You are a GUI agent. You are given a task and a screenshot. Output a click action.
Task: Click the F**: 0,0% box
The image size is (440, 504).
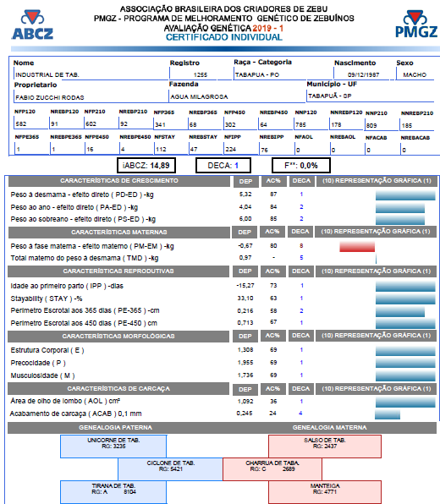pyautogui.click(x=301, y=166)
